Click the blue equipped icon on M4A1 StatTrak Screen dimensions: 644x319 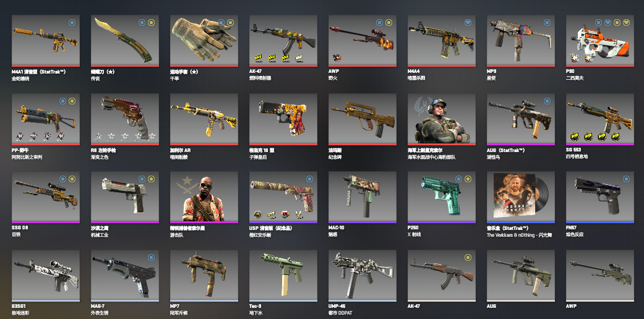[x=72, y=23]
